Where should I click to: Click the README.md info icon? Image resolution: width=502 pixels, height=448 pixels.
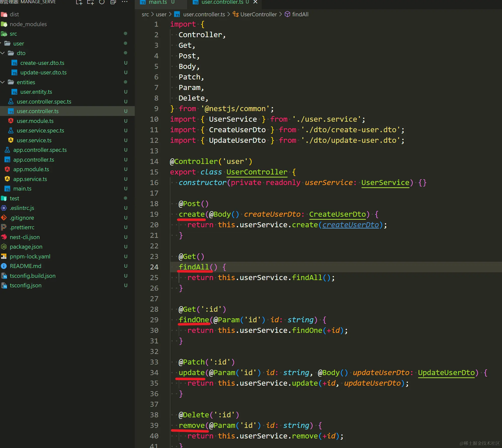pyautogui.click(x=4, y=266)
